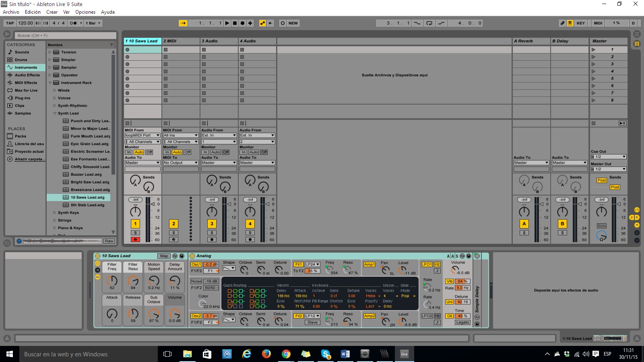The height and width of the screenshot is (362, 644).
Task: Select 10 Saws Lead.adg in browser
Action: (79, 197)
